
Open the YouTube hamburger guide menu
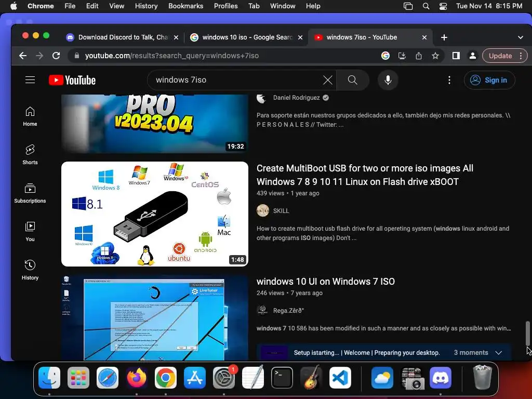pyautogui.click(x=30, y=79)
